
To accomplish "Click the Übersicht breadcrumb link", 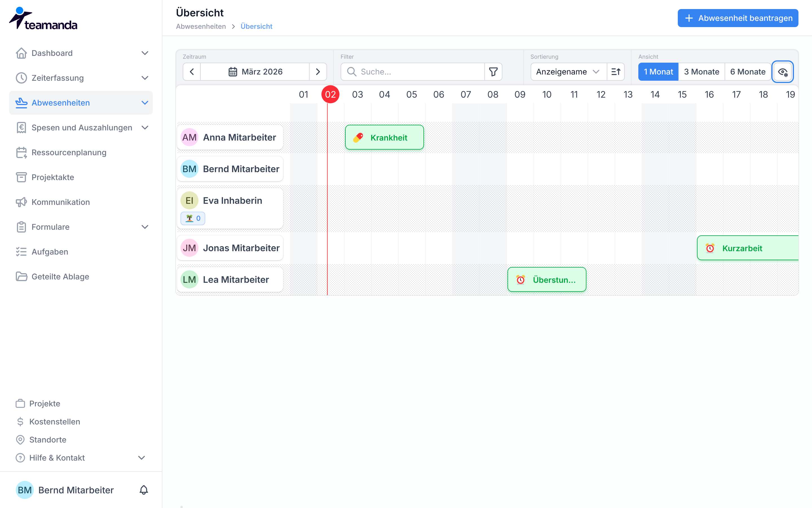I will click(256, 27).
